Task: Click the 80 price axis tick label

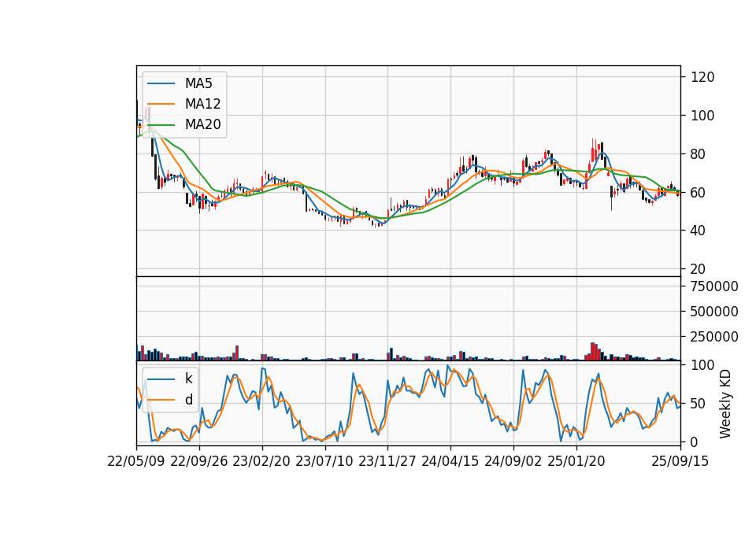Action: (x=698, y=154)
